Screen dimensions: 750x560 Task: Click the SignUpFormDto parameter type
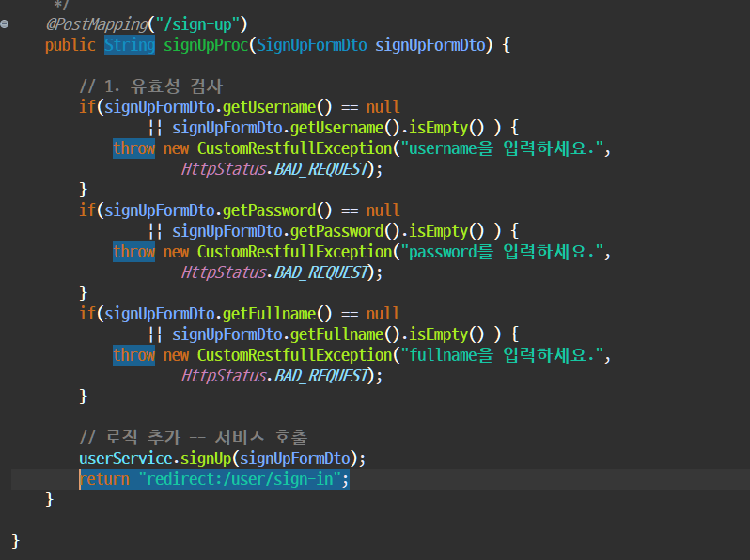[x=311, y=45]
